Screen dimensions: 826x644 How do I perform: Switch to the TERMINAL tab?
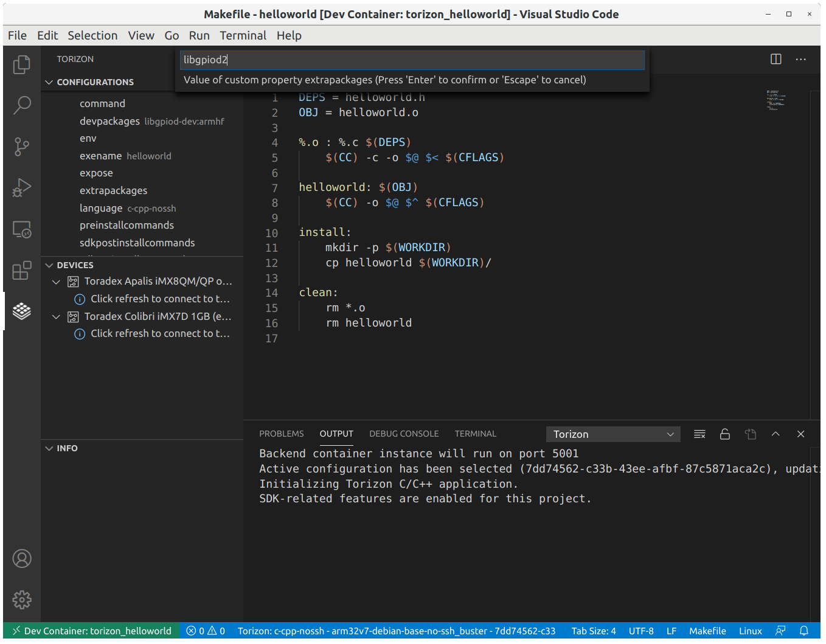[476, 434]
